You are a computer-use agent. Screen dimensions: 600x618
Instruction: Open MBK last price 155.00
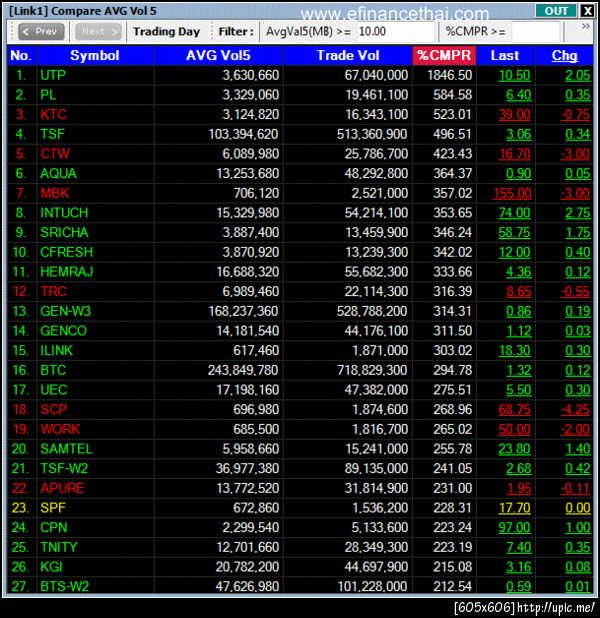point(512,194)
